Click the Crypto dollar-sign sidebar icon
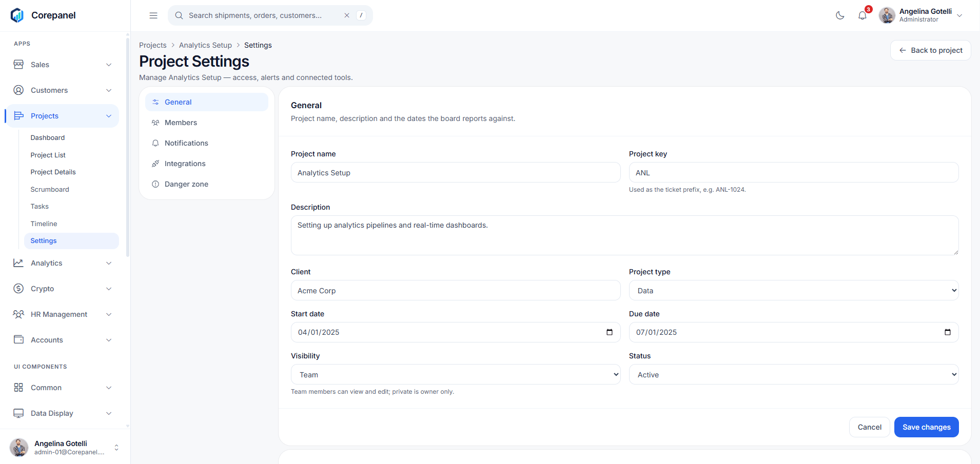Image resolution: width=980 pixels, height=464 pixels. pyautogui.click(x=18, y=289)
